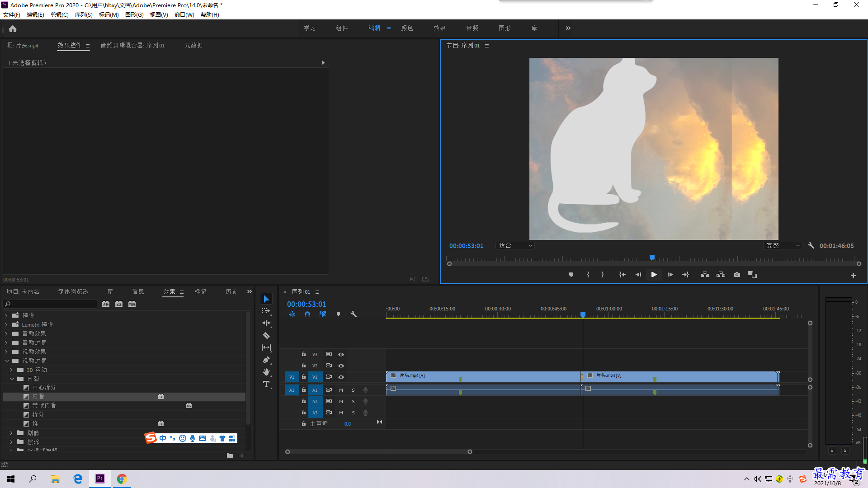Toggle lock on track V3
The width and height of the screenshot is (868, 488).
[304, 354]
